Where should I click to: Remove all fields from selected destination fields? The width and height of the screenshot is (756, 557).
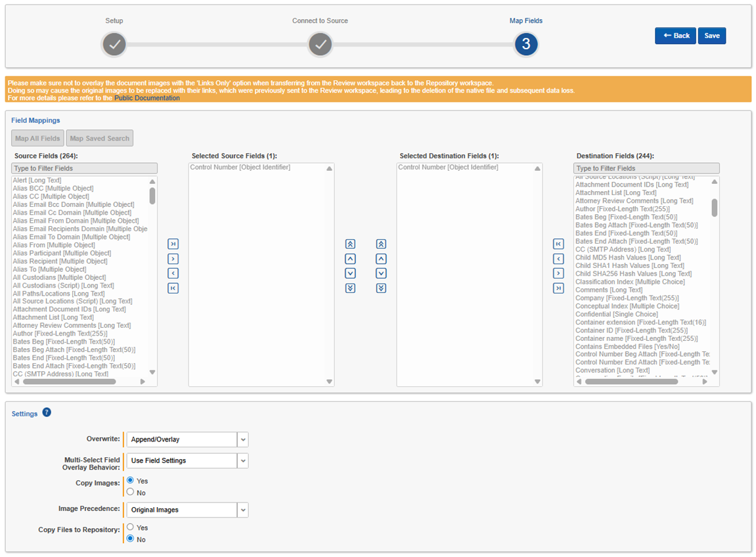(558, 288)
